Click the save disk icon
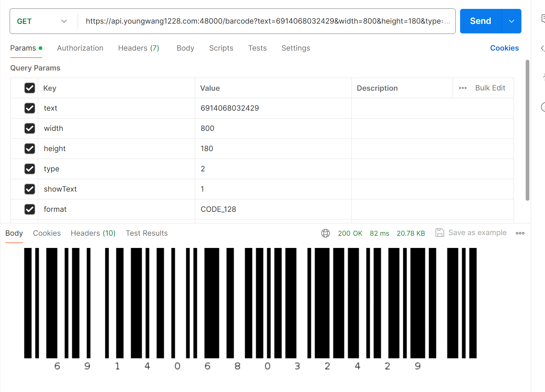Screen dimensions: 545x392 point(440,233)
